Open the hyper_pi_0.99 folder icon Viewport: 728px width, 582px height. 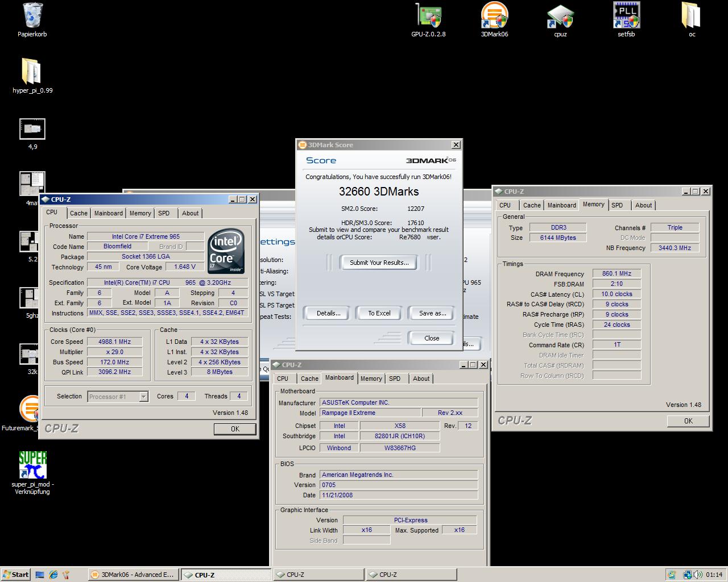[x=32, y=71]
